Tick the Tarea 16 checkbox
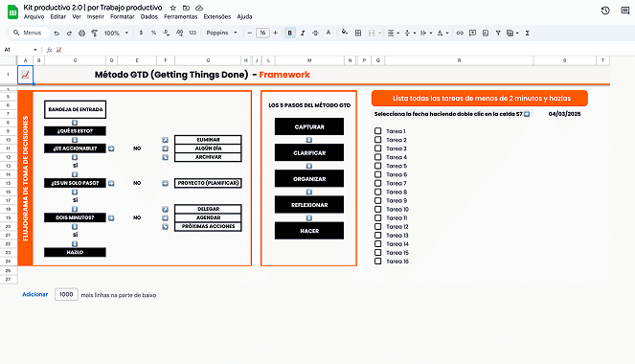Screen dimensions: 635x364 tap(378, 262)
